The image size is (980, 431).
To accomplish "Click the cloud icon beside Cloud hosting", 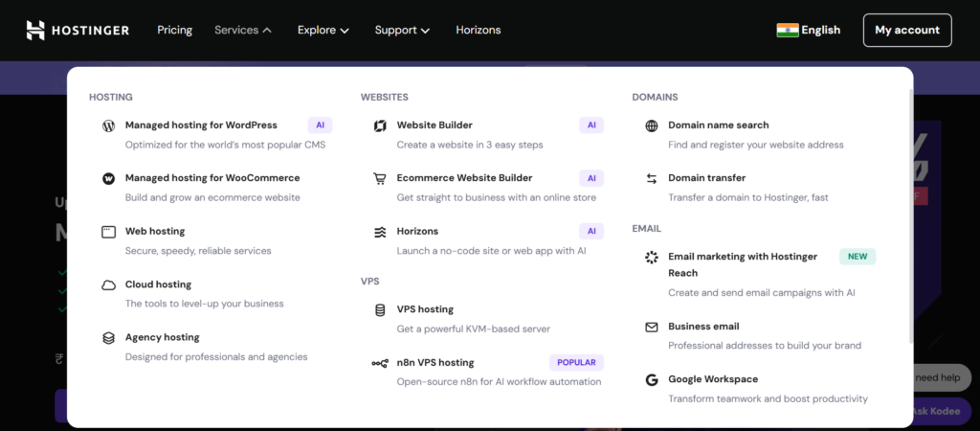I will click(x=109, y=285).
